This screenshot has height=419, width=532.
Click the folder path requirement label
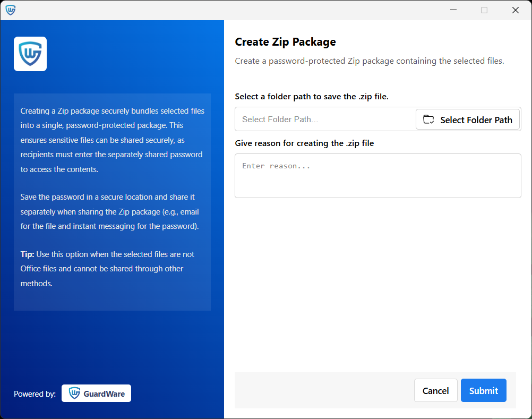point(316,96)
